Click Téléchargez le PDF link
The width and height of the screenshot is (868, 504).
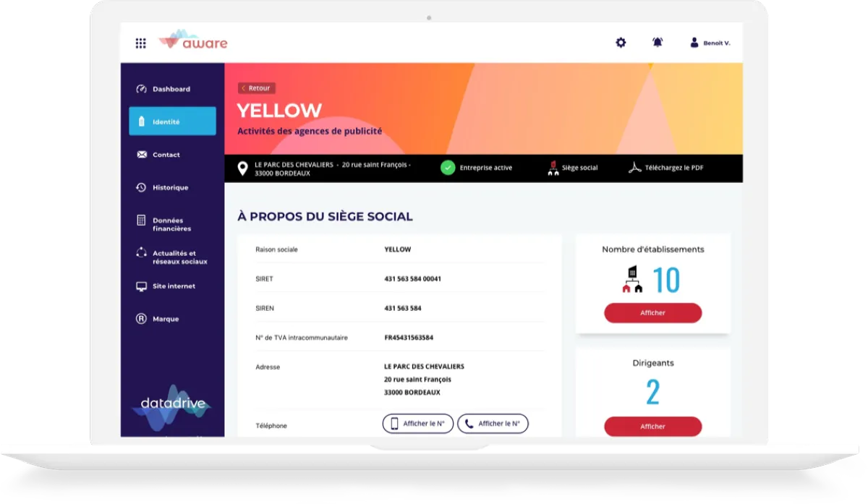[674, 168]
